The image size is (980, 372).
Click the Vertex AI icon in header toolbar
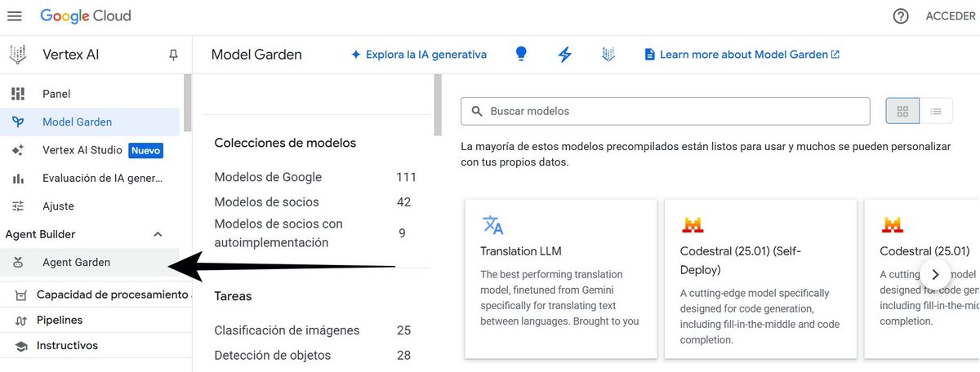click(x=608, y=55)
